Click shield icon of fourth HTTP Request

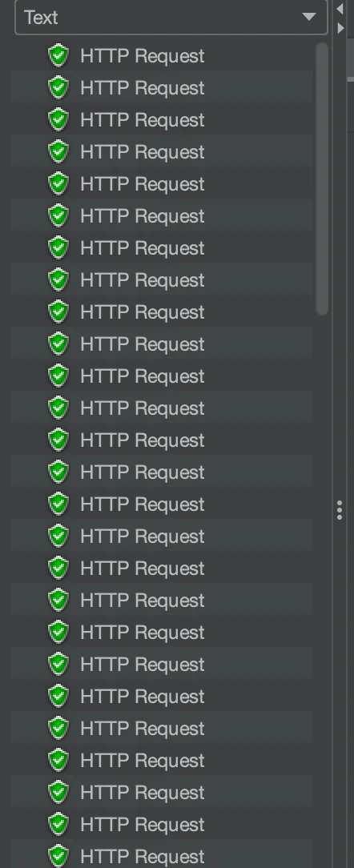point(58,152)
